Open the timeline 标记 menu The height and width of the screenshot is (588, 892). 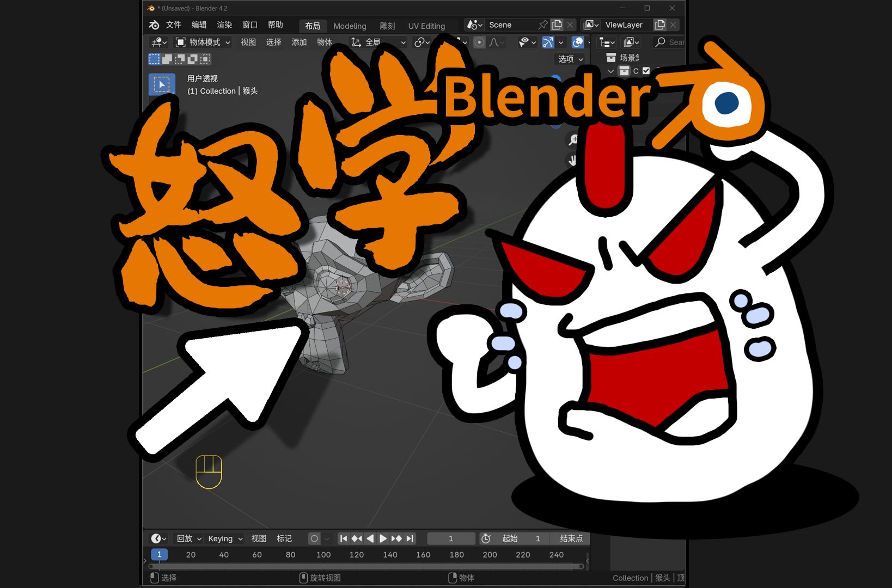tap(284, 538)
